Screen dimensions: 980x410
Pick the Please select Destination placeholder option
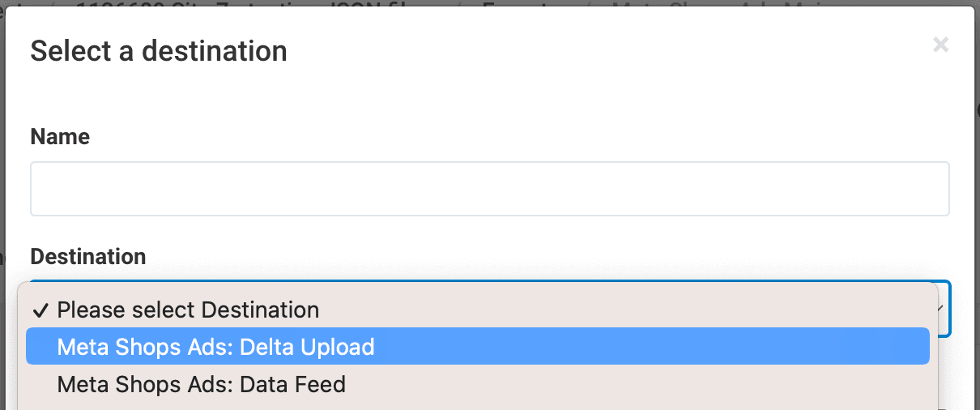click(188, 310)
